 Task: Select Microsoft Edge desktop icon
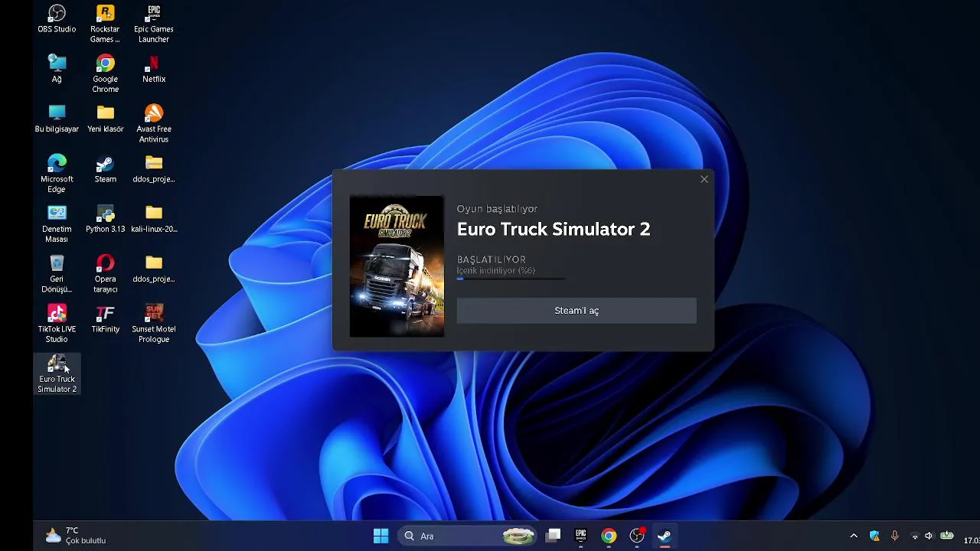tap(57, 174)
